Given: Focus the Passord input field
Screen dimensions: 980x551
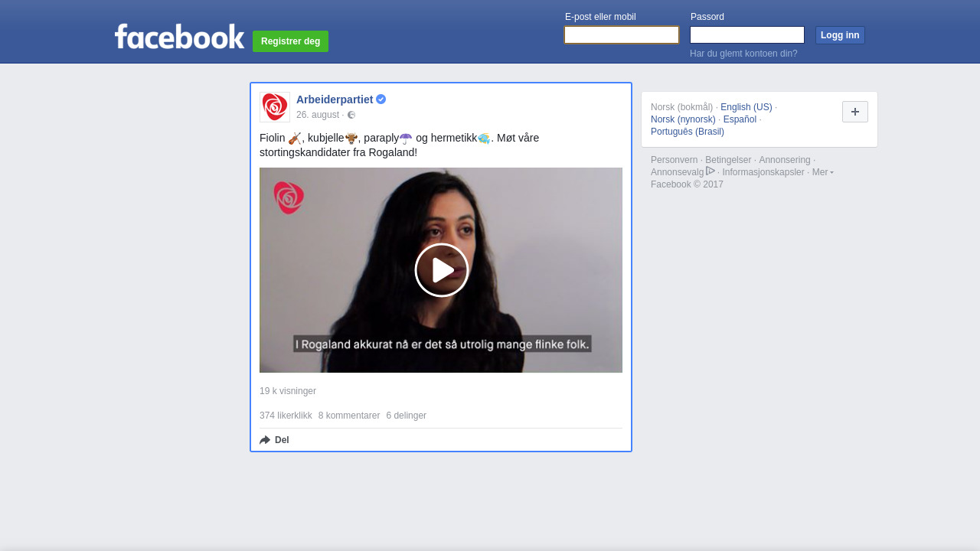Looking at the screenshot, I should coord(747,35).
